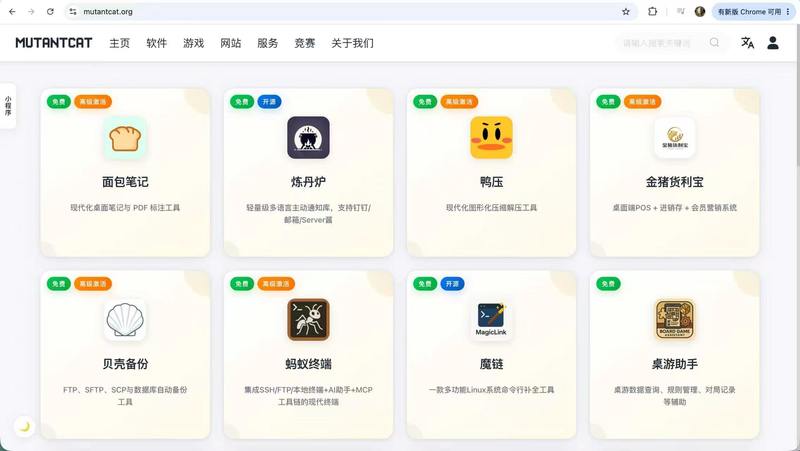Open the 金猪货利宝 app icon
Image resolution: width=800 pixels, height=451 pixels.
674,138
